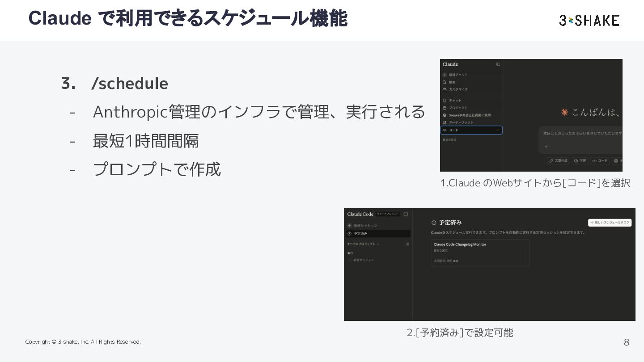Click the slide page number 8

click(627, 342)
